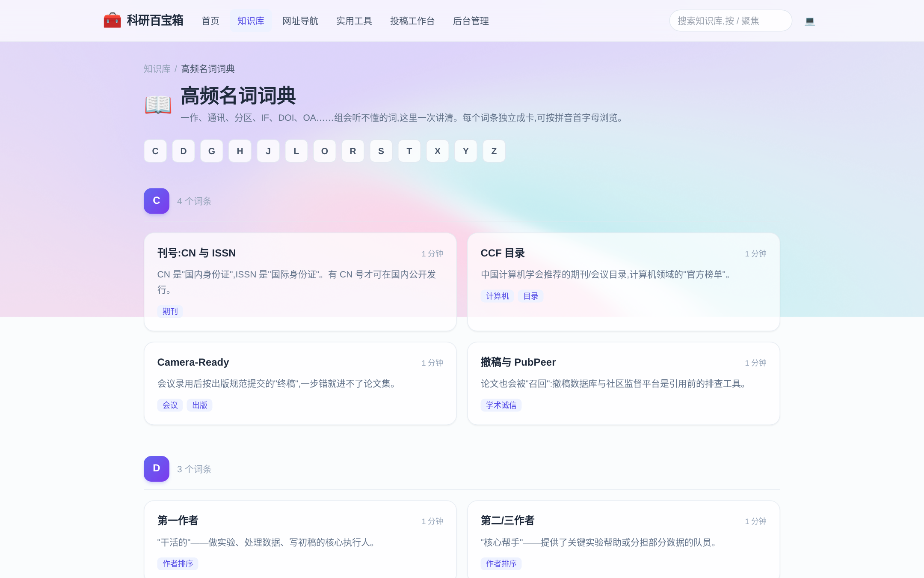Click the red toolbox logo icon

pyautogui.click(x=112, y=21)
